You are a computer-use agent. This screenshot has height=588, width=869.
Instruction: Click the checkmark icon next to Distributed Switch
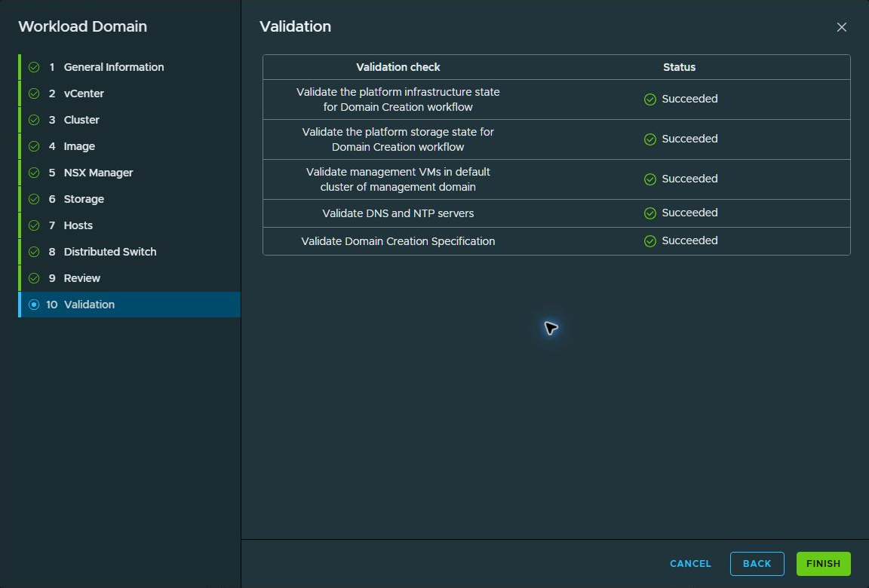(34, 252)
